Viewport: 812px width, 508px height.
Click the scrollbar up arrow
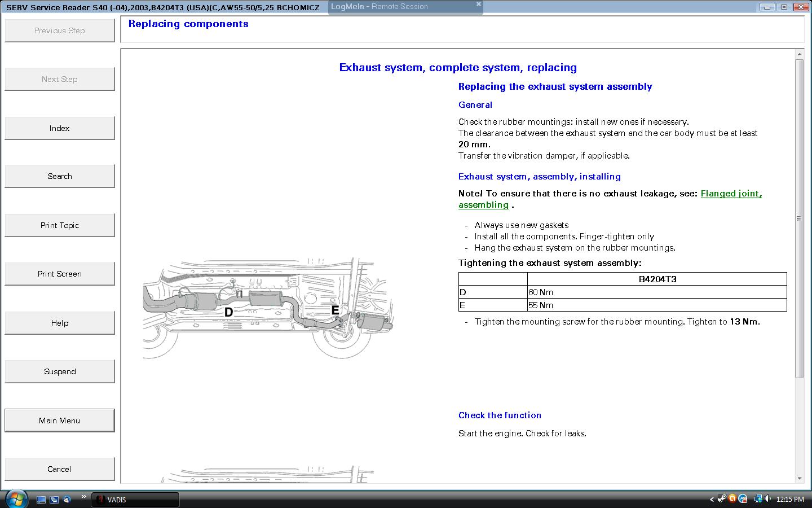(x=799, y=54)
